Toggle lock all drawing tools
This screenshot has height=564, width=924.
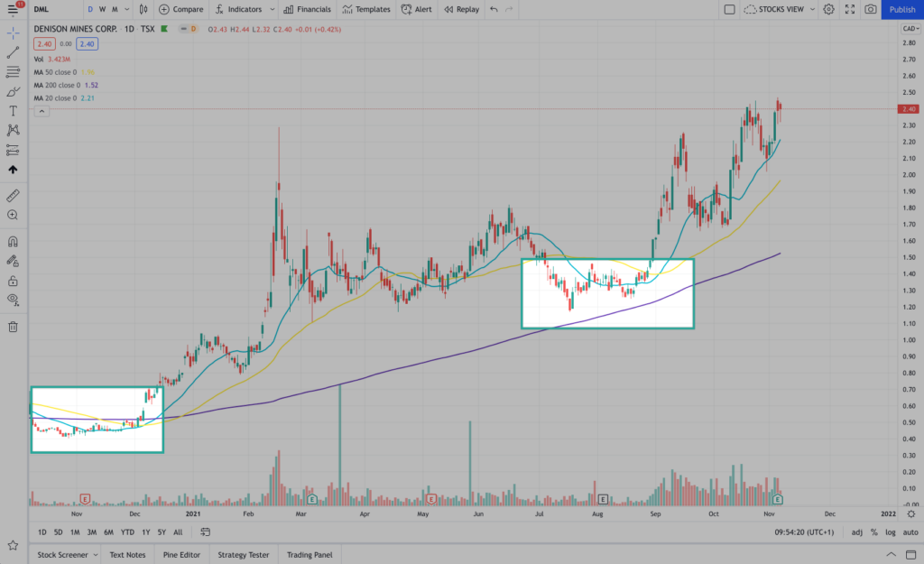click(x=13, y=280)
